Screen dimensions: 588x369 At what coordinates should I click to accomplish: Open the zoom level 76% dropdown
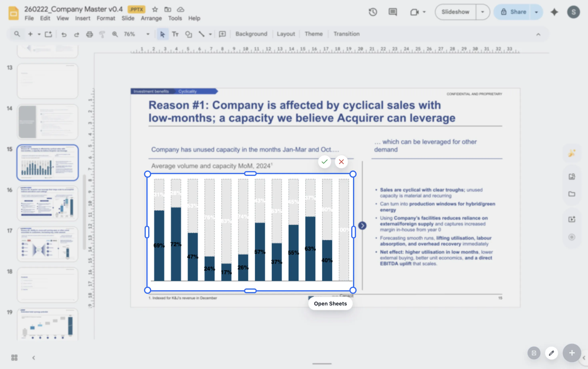147,34
